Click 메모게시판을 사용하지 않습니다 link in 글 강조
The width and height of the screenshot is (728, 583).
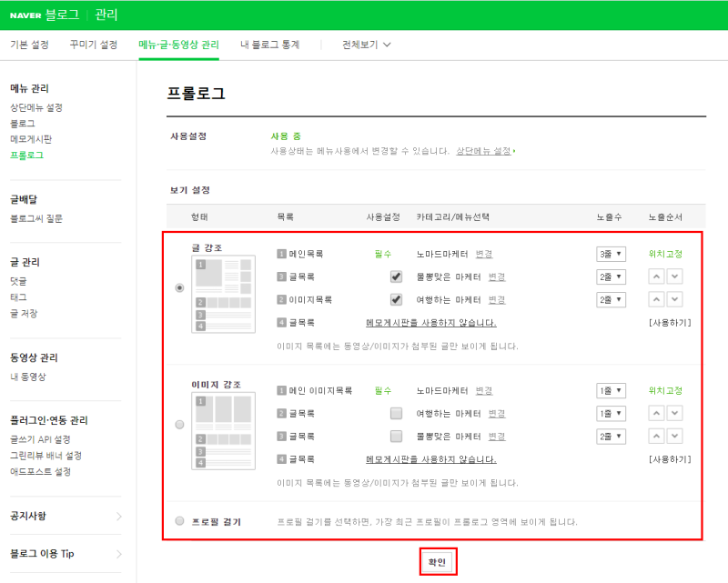coord(431,322)
